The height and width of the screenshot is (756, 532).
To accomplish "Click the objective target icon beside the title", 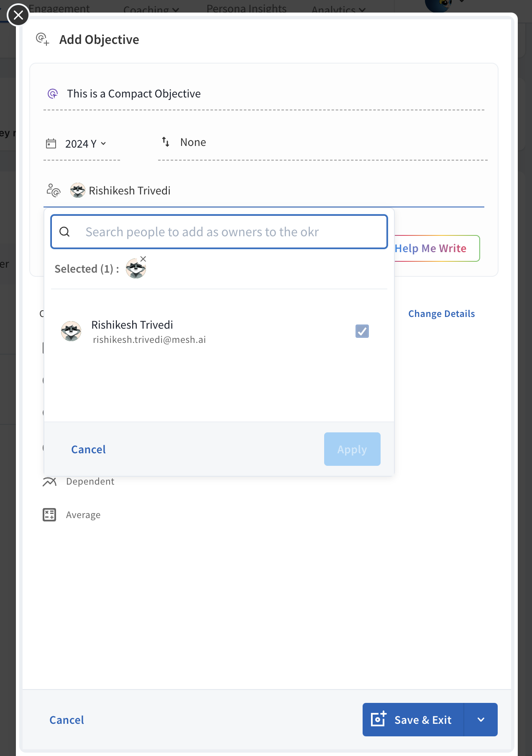I will [53, 94].
